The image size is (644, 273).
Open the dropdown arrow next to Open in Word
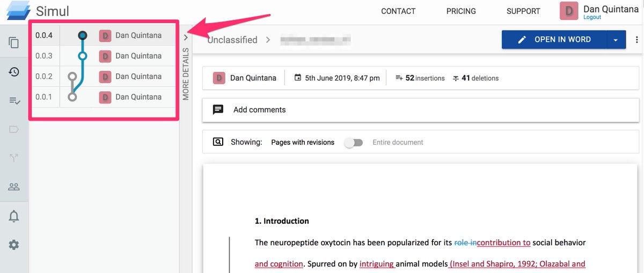point(616,40)
